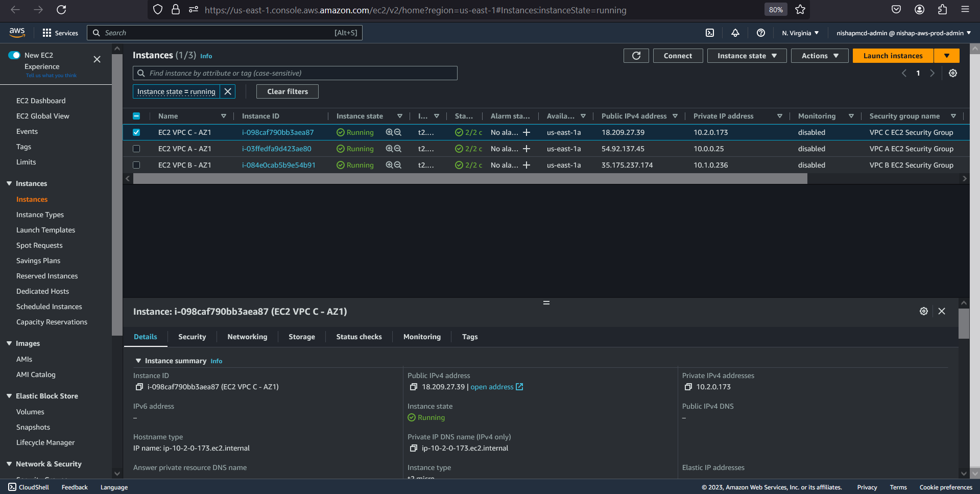Viewport: 980px width, 494px height.
Task: Open the N. Virginia region selector
Action: (800, 33)
